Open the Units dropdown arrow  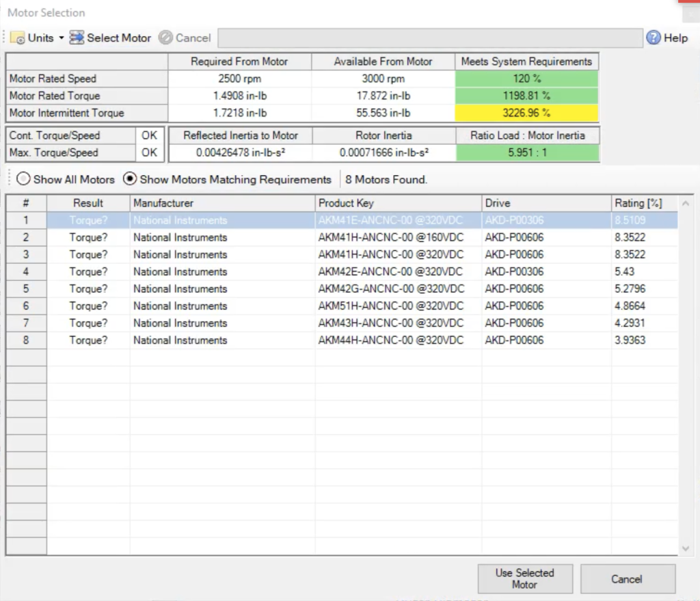61,38
